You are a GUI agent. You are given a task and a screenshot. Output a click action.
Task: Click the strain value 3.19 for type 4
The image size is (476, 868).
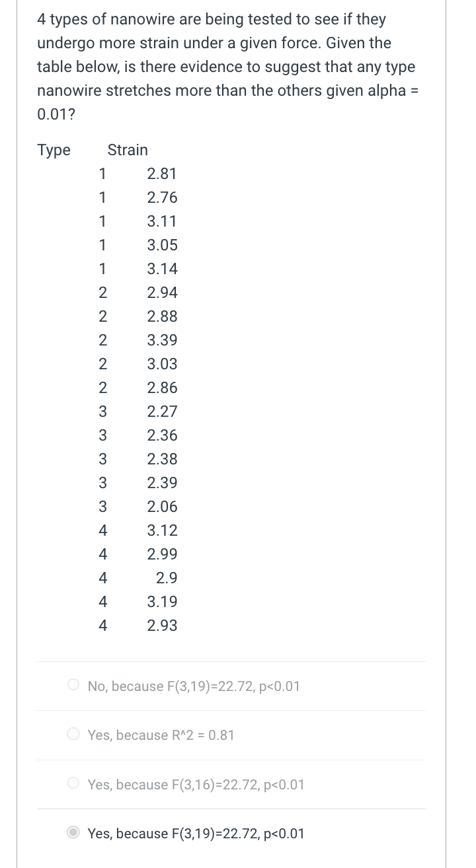[162, 602]
